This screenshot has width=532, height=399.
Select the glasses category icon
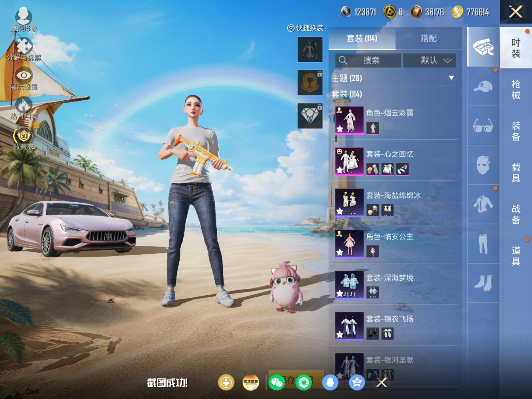483,126
